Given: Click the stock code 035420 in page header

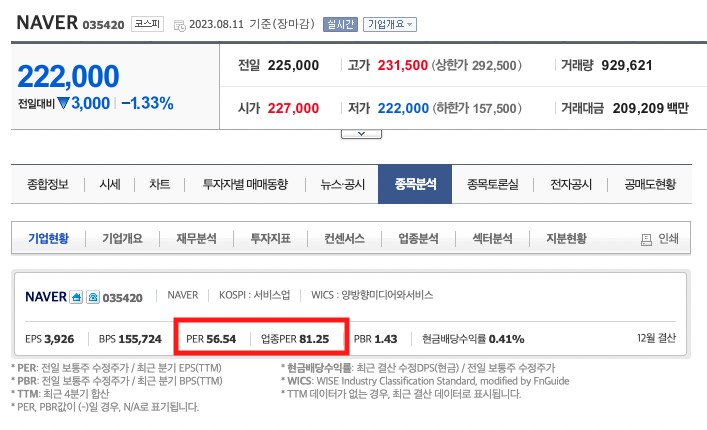Looking at the screenshot, I should tap(103, 25).
